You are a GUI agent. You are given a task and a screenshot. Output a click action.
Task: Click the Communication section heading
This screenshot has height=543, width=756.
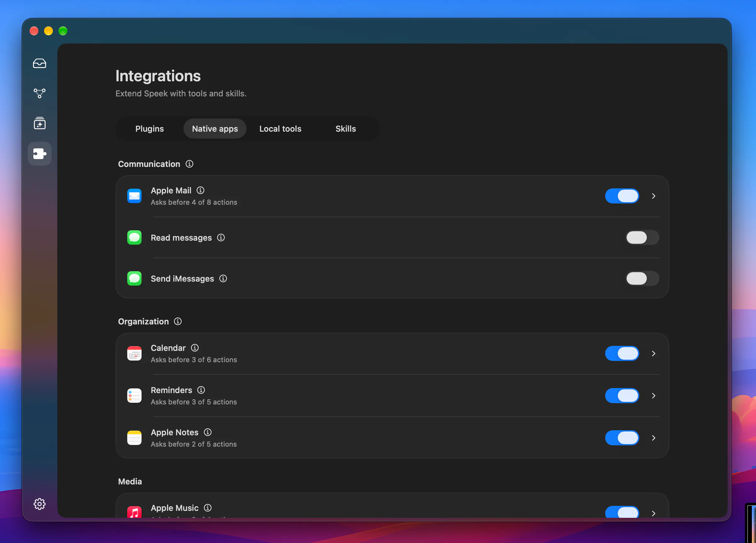point(149,164)
